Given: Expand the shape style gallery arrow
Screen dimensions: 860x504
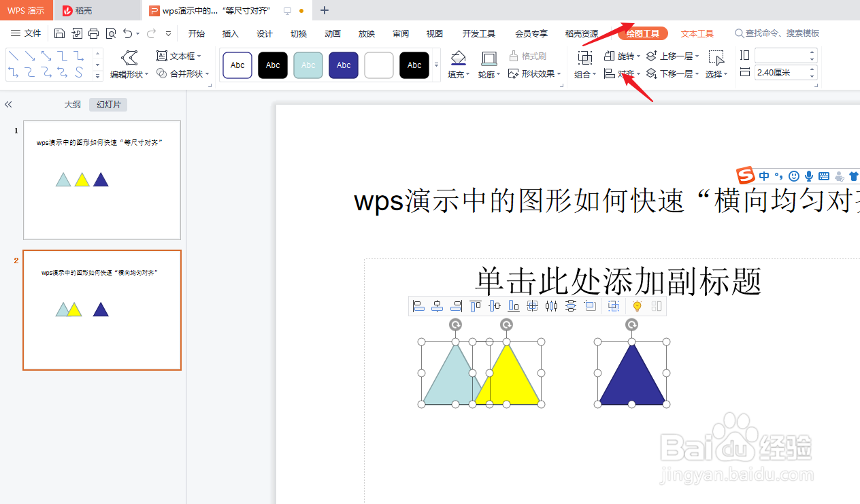Looking at the screenshot, I should coord(436,65).
